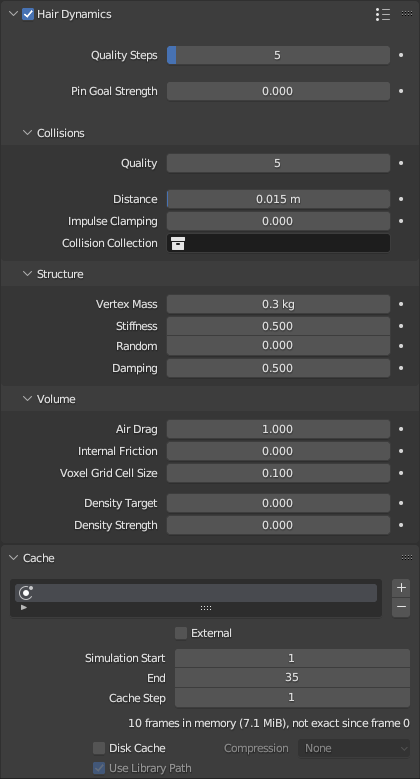Screen dimensions: 420x780
Task: Select the cache entry row in list
Action: coord(196,592)
